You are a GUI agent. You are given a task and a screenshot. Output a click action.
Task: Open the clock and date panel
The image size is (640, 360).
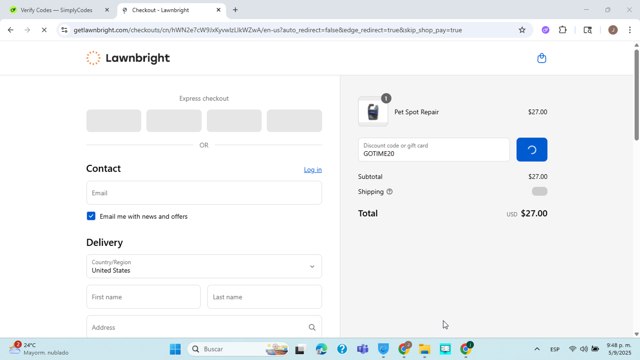pyautogui.click(x=619, y=349)
